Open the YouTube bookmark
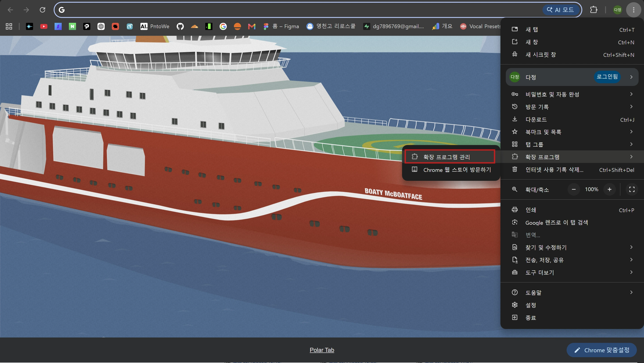644x363 pixels. click(x=44, y=26)
